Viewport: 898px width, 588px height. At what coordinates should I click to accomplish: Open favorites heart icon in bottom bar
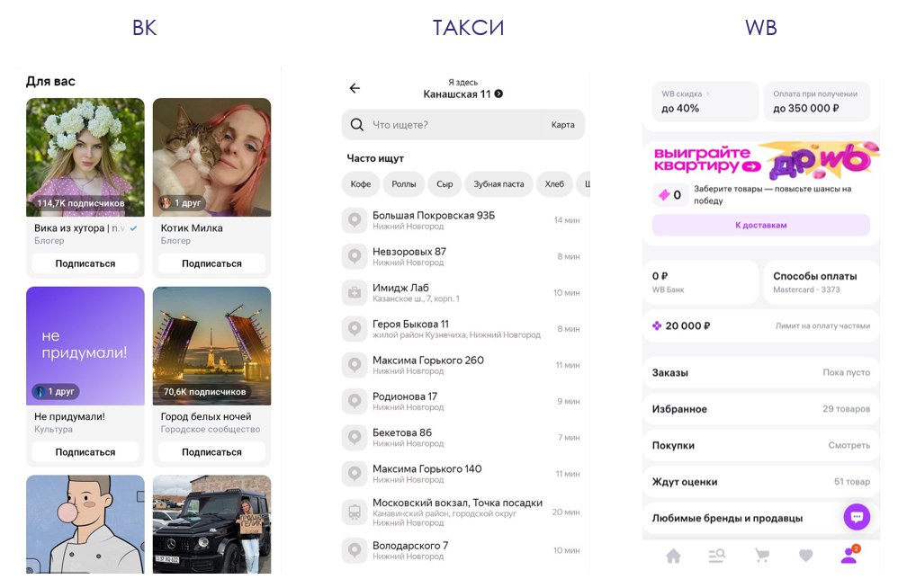[x=805, y=556]
